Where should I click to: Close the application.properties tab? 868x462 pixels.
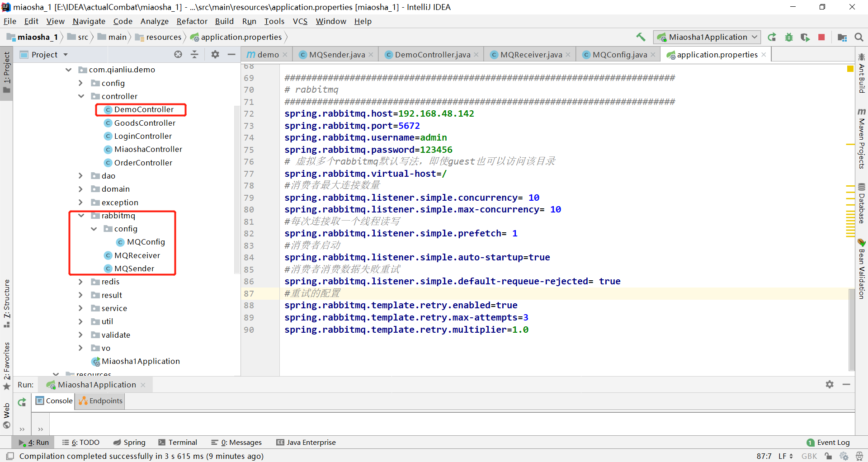point(764,55)
